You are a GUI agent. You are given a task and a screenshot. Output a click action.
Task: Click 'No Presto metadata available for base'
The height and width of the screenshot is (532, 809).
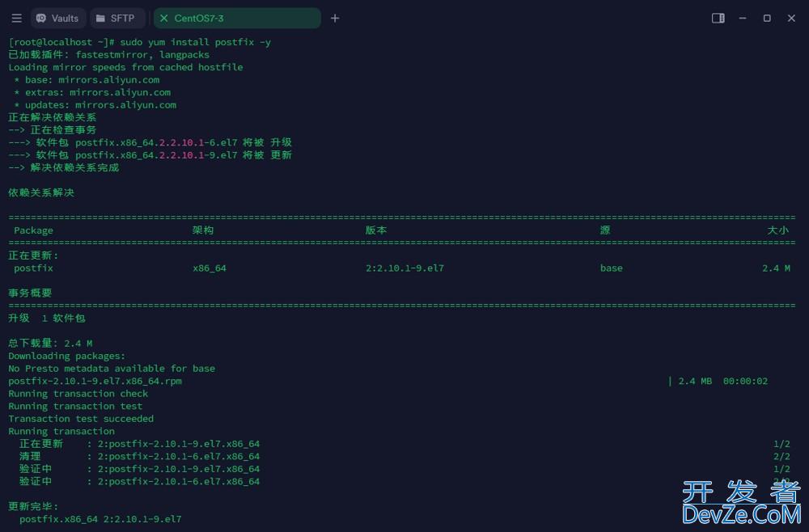tap(112, 369)
